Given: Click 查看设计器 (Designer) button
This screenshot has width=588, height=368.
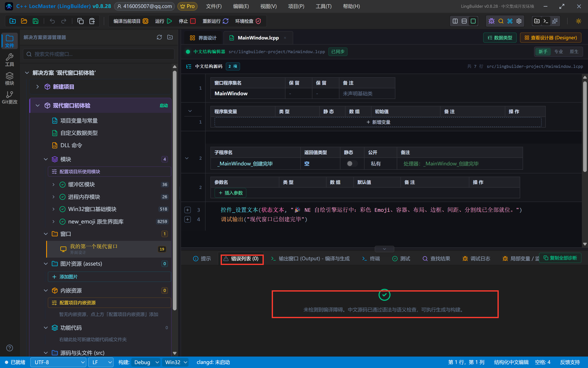Looking at the screenshot, I should tap(551, 38).
